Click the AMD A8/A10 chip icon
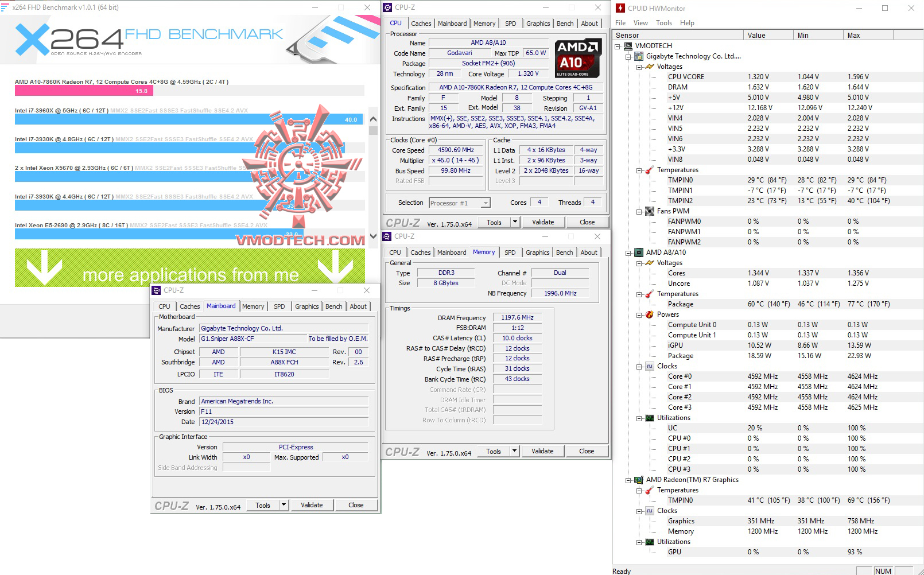The image size is (924, 575). pos(639,252)
